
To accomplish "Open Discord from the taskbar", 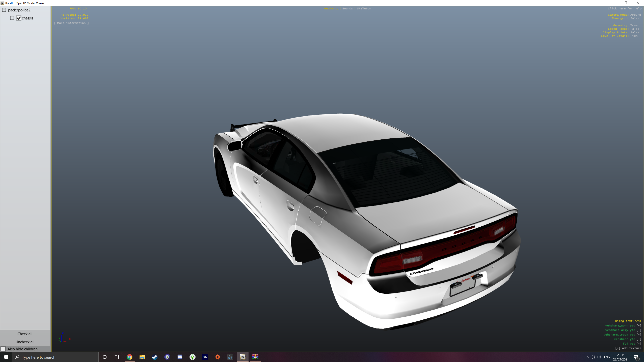I will [180, 357].
